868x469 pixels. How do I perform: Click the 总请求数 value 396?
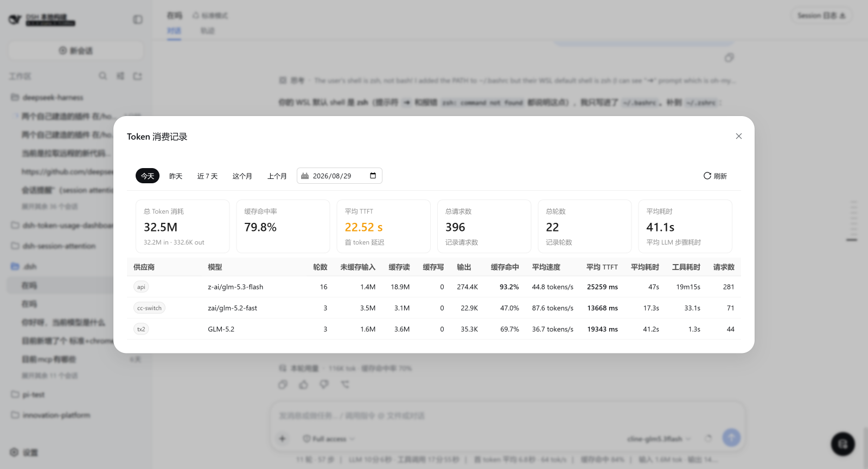(455, 227)
